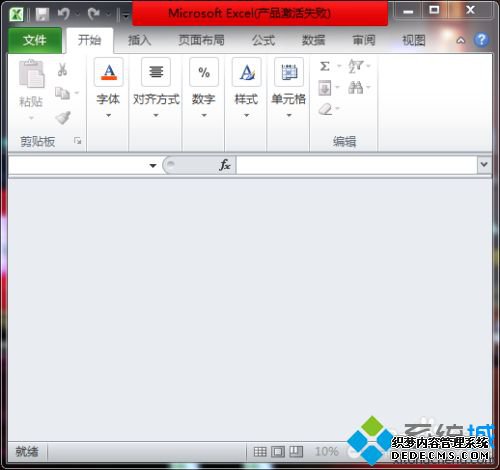Screen dimensions: 500x470
Task: Open the 数据 (Data) tab
Action: tap(313, 40)
